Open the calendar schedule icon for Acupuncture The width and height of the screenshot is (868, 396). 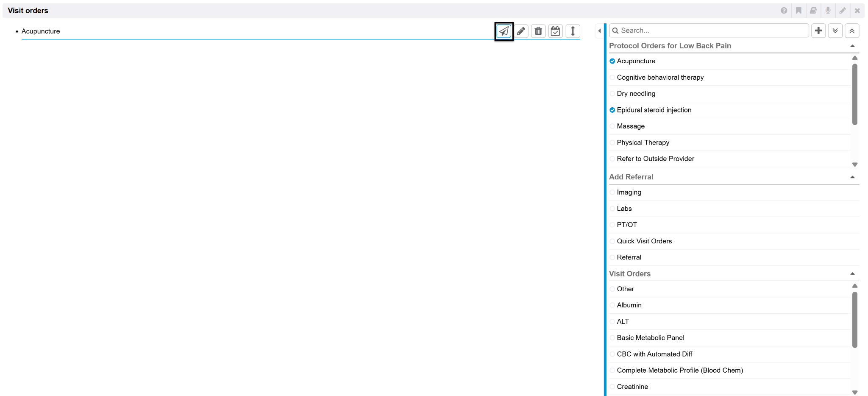click(x=555, y=31)
